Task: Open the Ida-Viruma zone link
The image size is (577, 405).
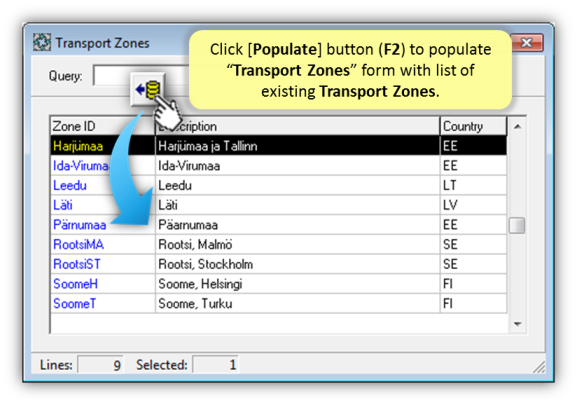Action: tap(81, 166)
